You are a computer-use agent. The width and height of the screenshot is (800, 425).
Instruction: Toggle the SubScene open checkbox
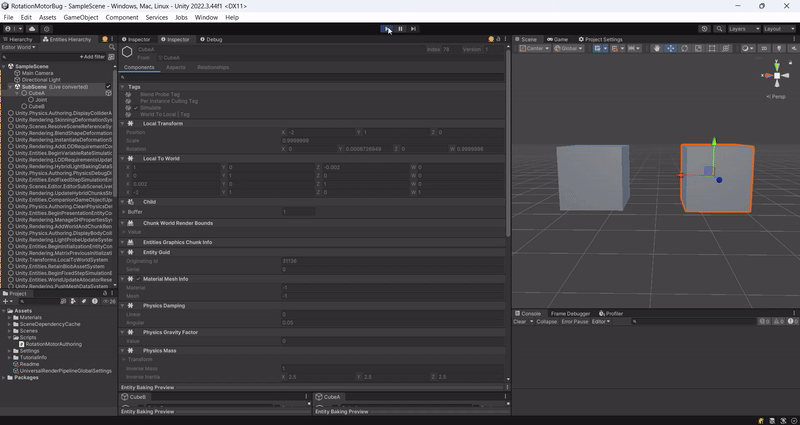point(109,87)
